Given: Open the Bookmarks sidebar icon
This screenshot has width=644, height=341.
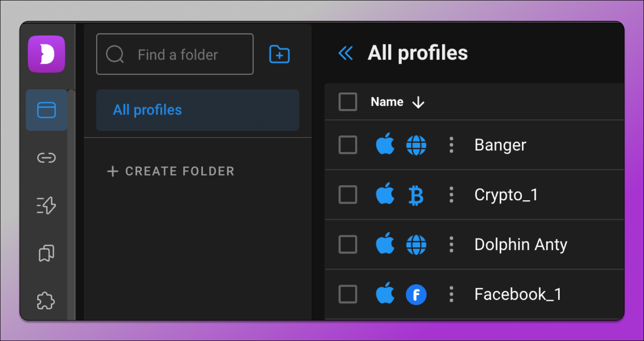Looking at the screenshot, I should pyautogui.click(x=46, y=253).
